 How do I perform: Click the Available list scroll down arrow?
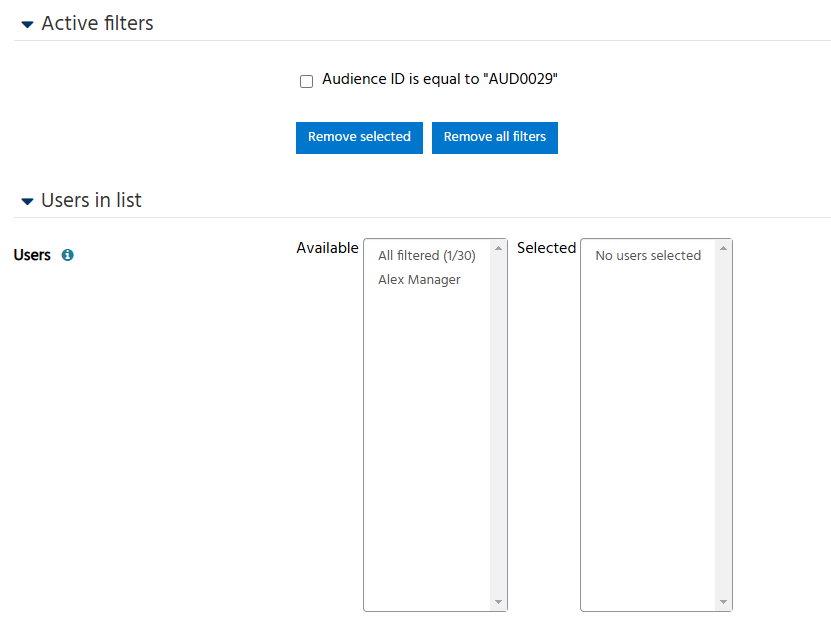click(498, 602)
